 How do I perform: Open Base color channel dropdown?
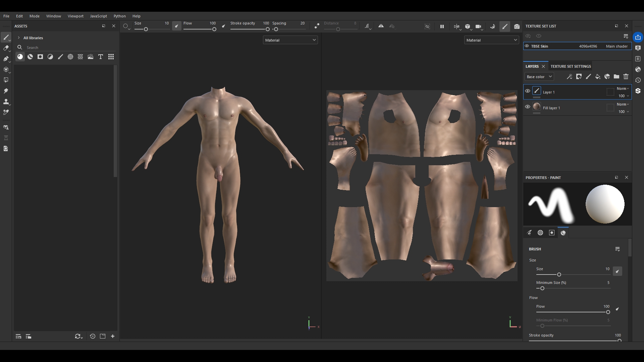click(x=539, y=77)
